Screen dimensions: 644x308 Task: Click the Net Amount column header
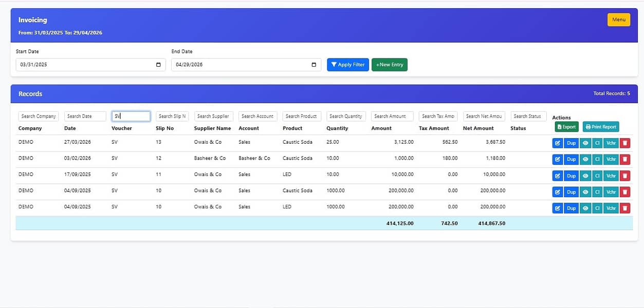click(478, 128)
